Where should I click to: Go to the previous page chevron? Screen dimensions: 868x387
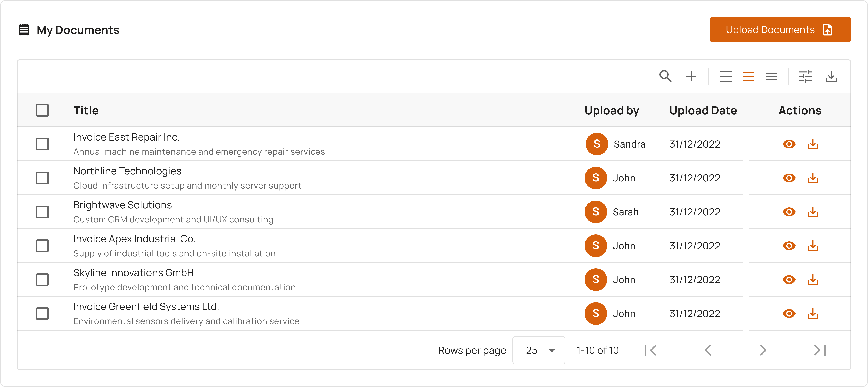[708, 350]
